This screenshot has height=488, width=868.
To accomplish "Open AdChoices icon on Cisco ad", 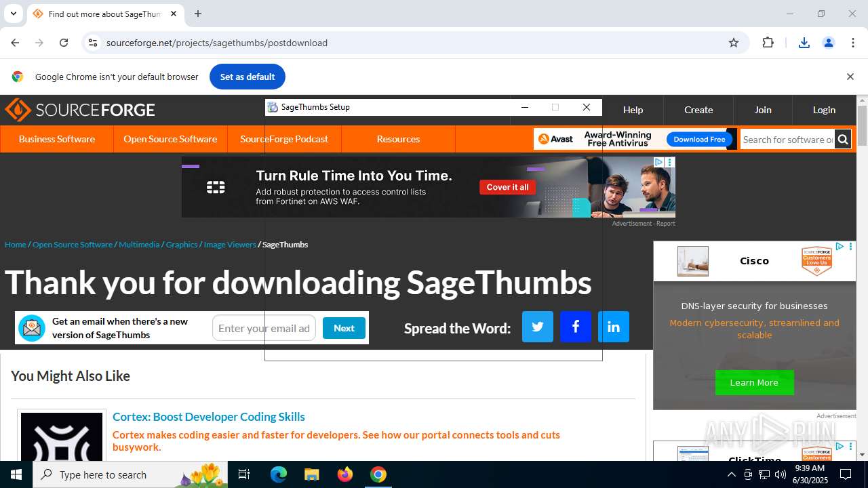I will [840, 247].
